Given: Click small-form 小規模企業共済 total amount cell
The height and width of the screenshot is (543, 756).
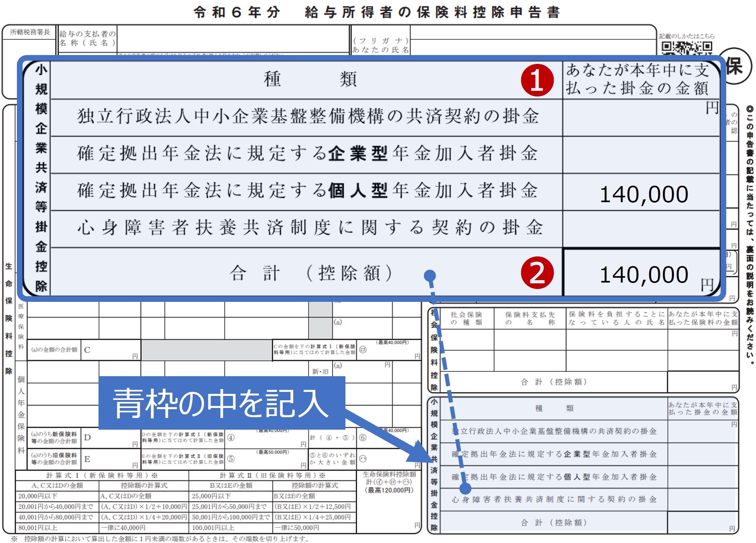Looking at the screenshot, I should tap(703, 523).
